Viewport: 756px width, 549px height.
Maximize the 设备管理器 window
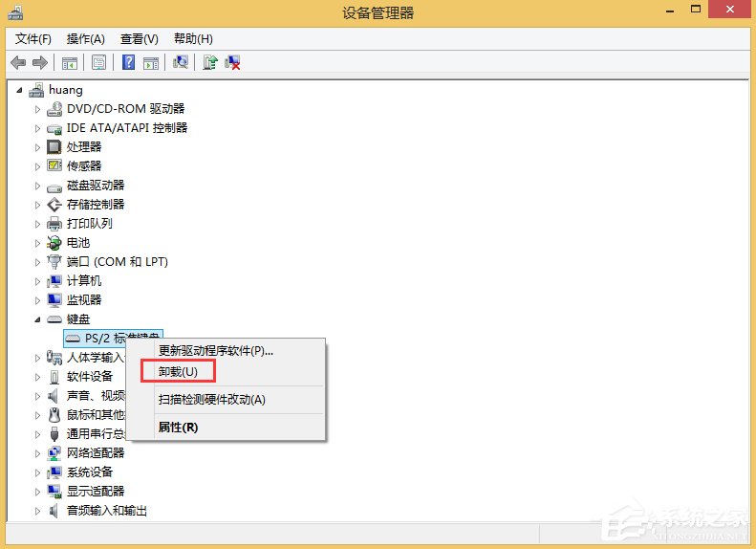(x=695, y=10)
